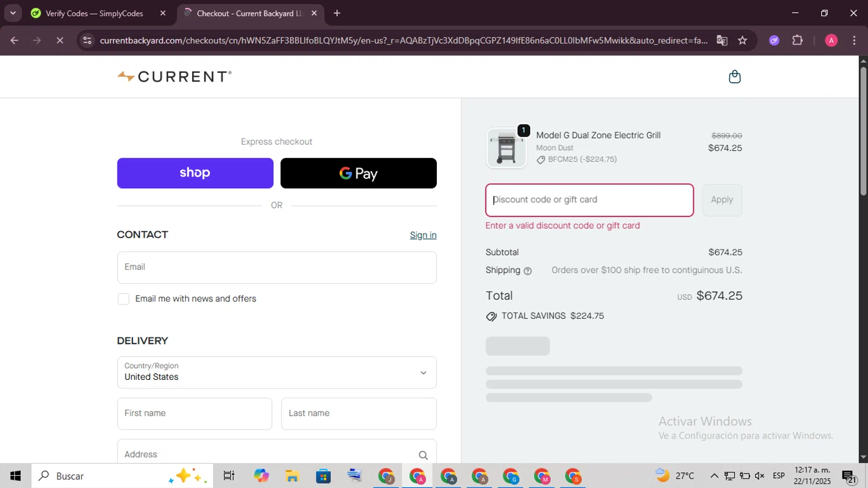This screenshot has width=868, height=488.
Task: Pay with Google Pay button
Action: coord(359,173)
